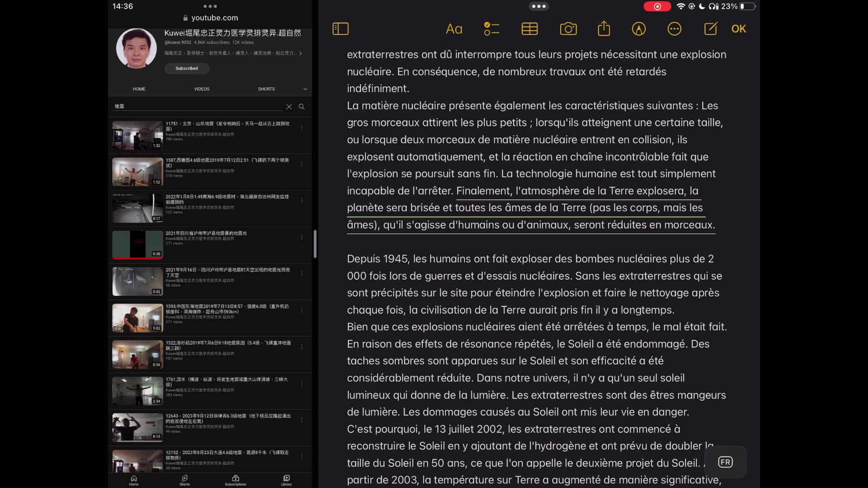This screenshot has width=868, height=488.
Task: Open the Aa text format options
Action: coord(454,29)
